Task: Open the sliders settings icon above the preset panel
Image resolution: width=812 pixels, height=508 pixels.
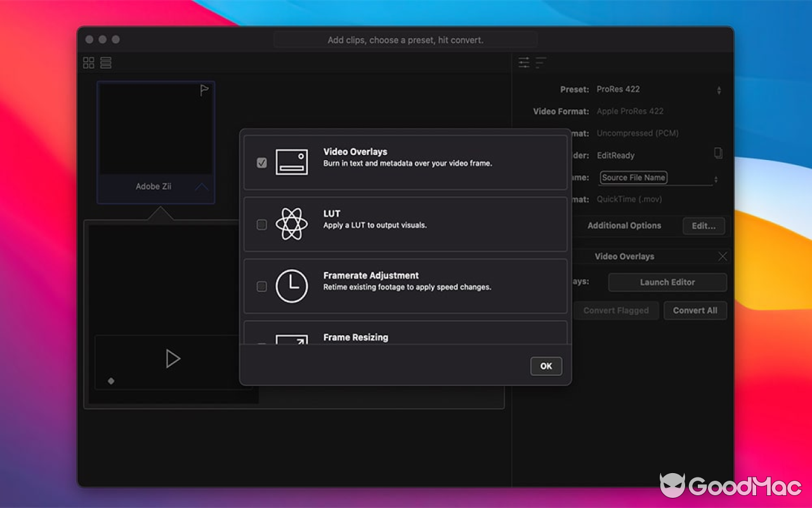Action: tap(524, 62)
